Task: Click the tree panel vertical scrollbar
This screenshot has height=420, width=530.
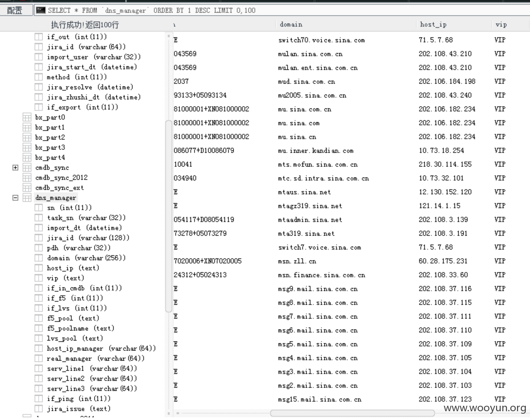Action: coord(168,216)
